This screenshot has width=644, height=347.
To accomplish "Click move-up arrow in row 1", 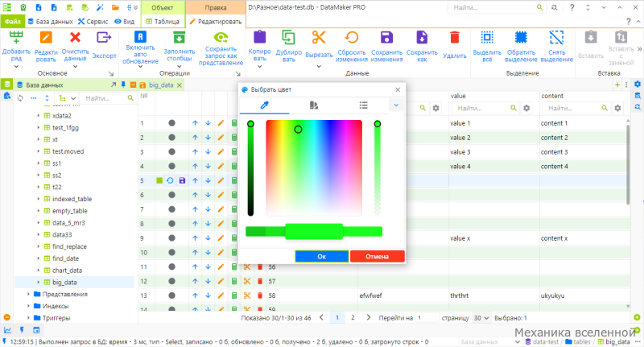I will point(195,123).
